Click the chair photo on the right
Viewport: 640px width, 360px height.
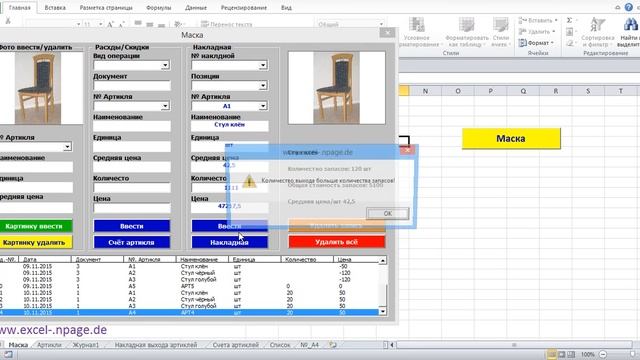(337, 88)
